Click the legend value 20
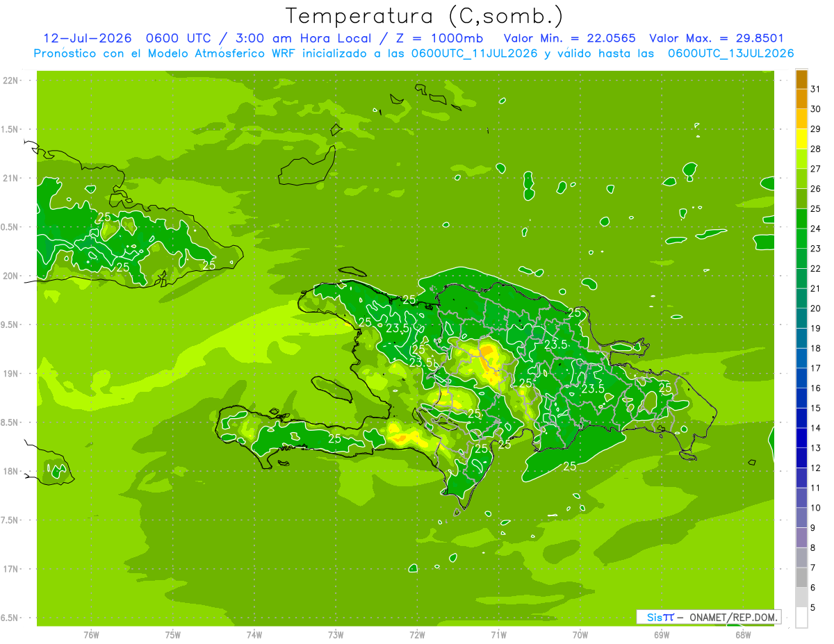Image resolution: width=834 pixels, height=644 pixels. pos(816,308)
